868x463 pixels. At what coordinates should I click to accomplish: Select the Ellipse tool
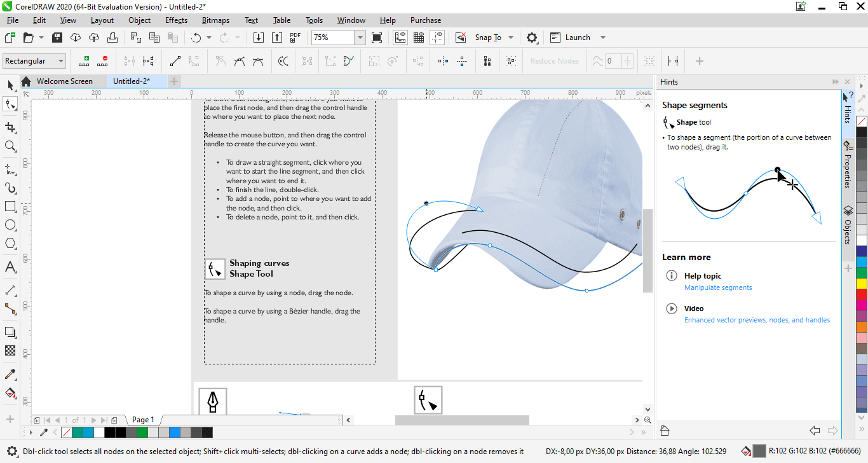(10, 225)
